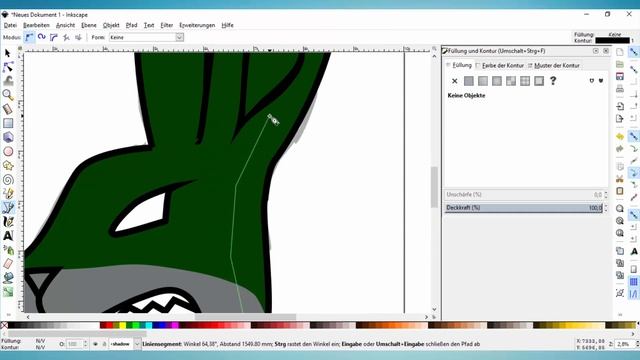
Task: Click the Redo arrow icon
Action: pyautogui.click(x=620, y=149)
